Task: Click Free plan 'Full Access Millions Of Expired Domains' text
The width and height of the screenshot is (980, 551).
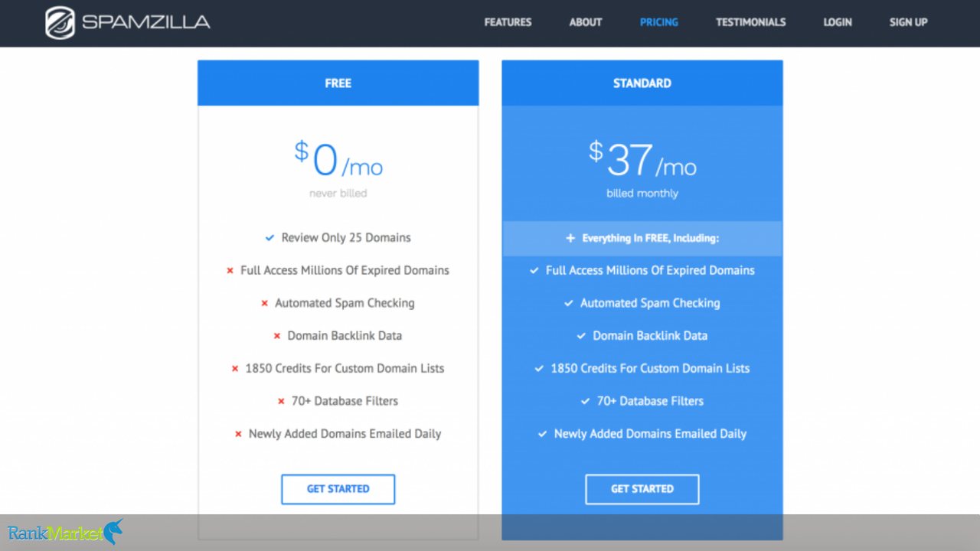Action: coord(345,271)
